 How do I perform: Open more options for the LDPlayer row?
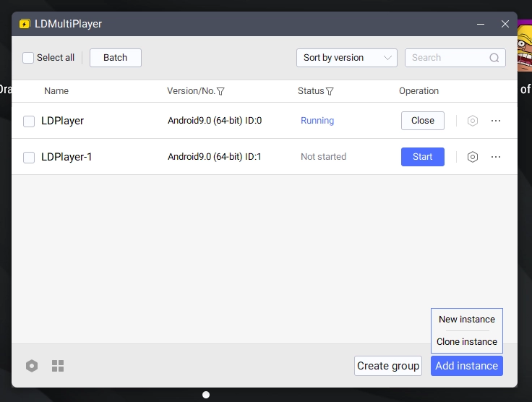[496, 121]
